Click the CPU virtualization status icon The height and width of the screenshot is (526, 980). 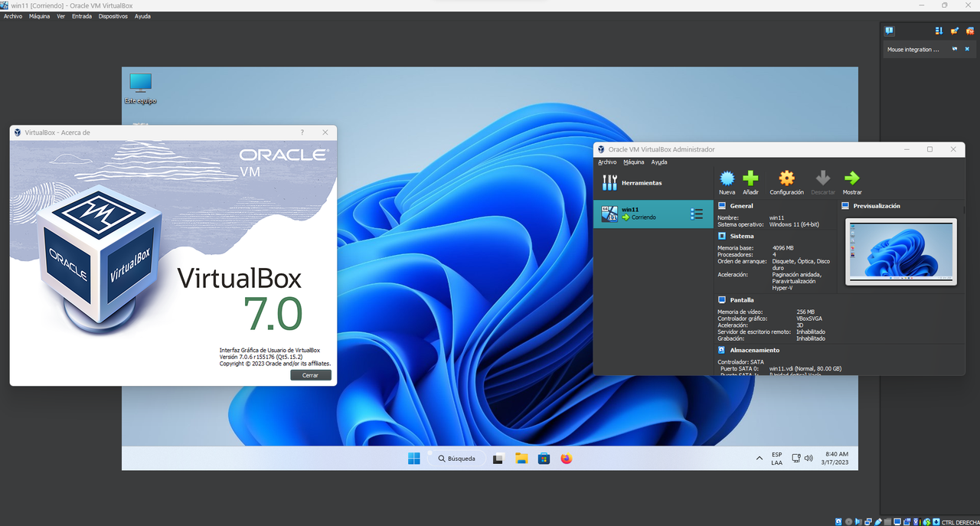coord(917,521)
